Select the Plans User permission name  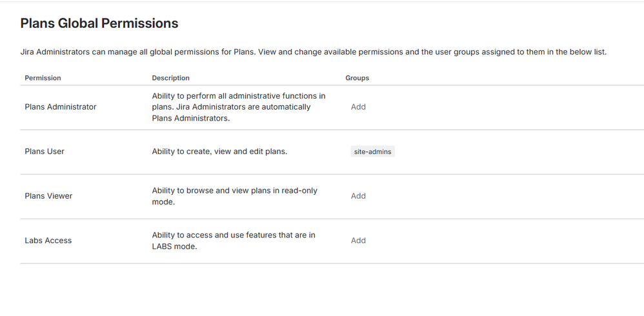[45, 152]
